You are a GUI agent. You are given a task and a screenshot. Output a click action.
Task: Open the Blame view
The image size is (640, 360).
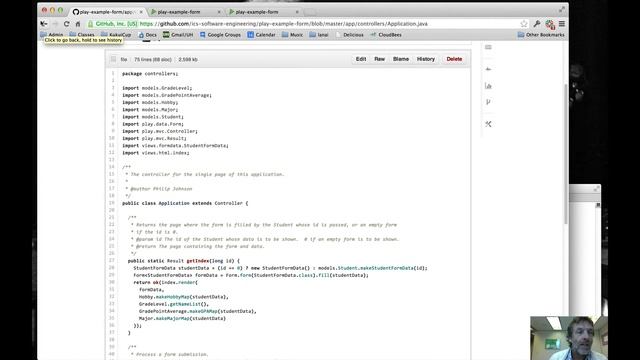pos(401,59)
